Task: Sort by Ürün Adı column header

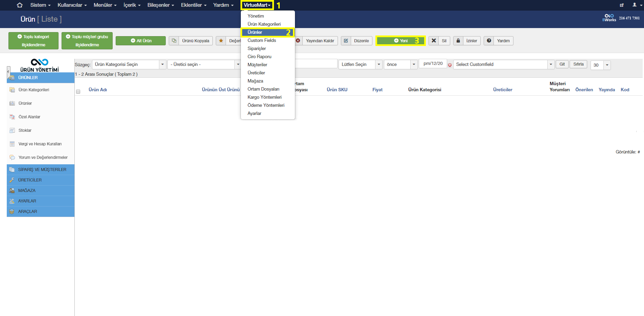Action: coord(98,90)
